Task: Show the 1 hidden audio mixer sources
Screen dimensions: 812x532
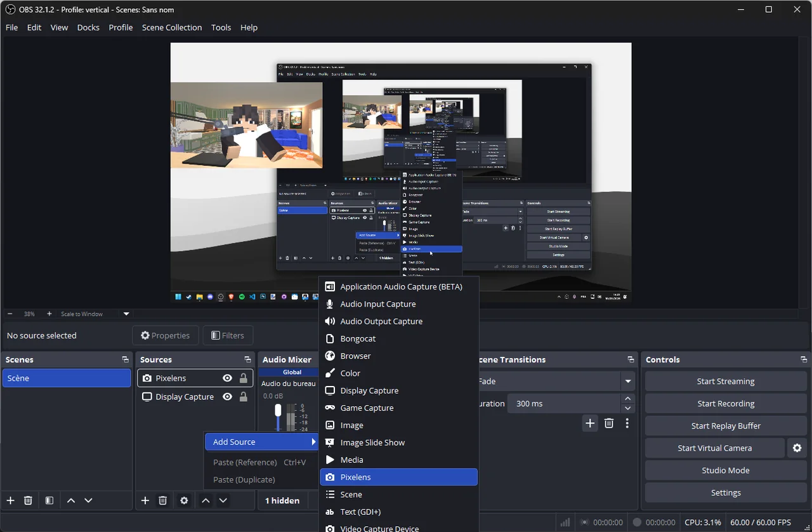Action: click(282, 500)
